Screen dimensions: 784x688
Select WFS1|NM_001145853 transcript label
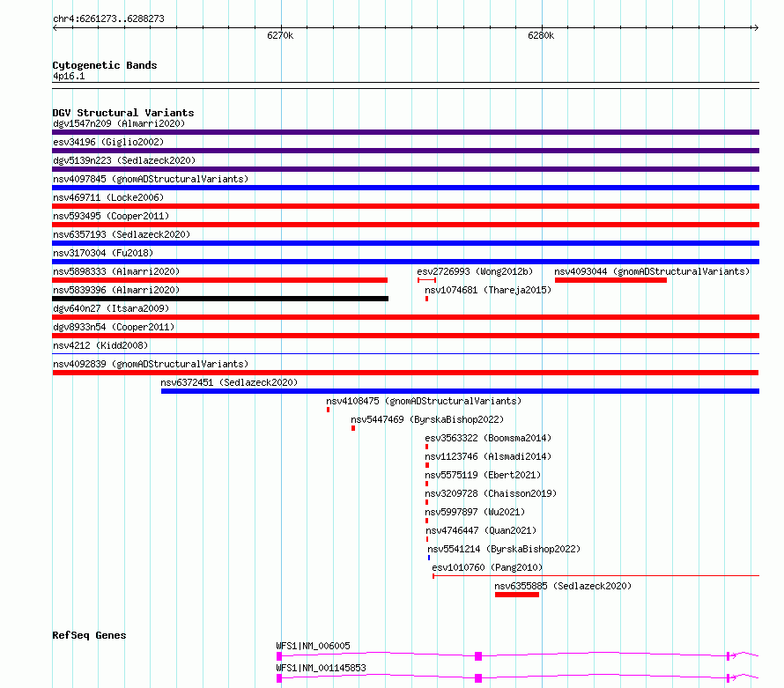click(321, 668)
